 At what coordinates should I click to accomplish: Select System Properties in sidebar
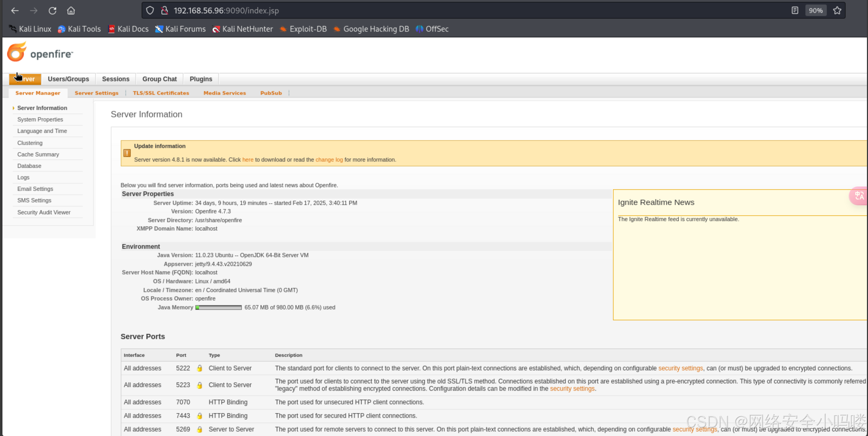(40, 119)
